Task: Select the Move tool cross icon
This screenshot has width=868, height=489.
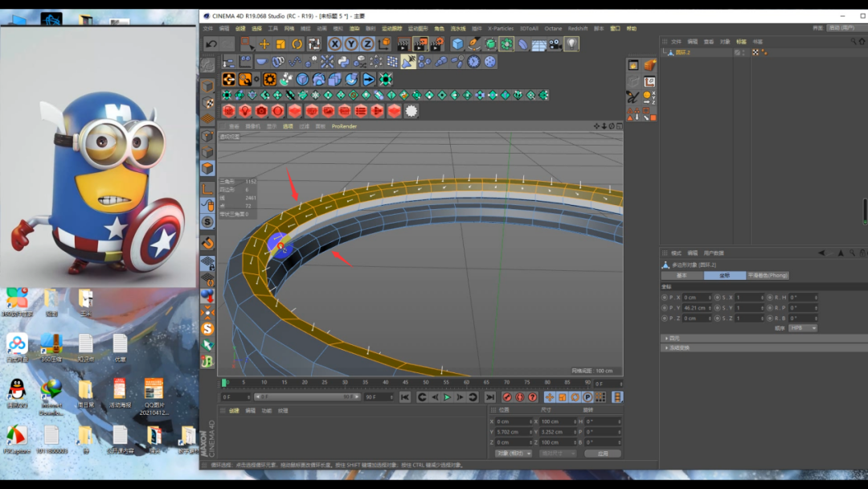Action: (264, 43)
